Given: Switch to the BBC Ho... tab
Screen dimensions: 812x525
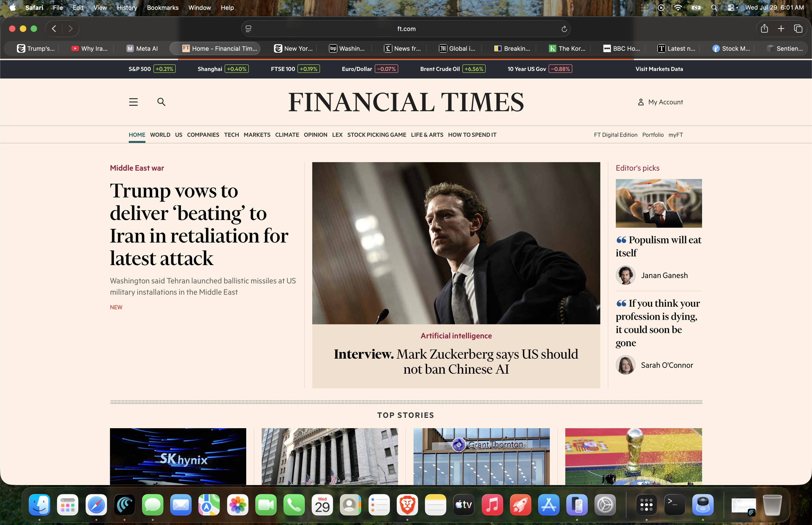Looking at the screenshot, I should (x=622, y=48).
